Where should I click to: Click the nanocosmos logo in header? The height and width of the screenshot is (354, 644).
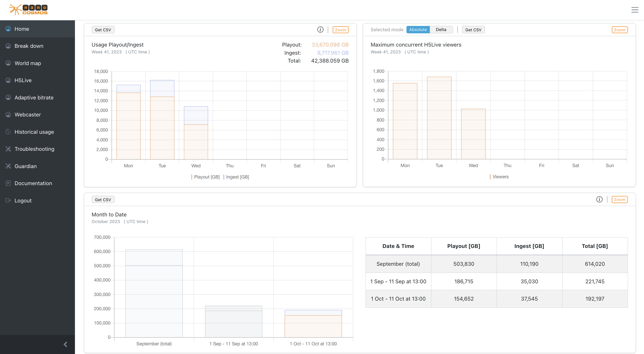point(28,9)
